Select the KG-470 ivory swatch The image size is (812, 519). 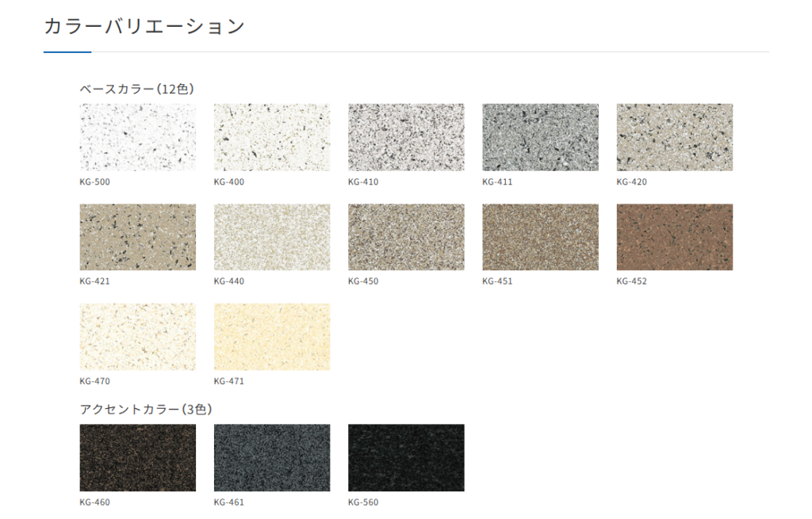click(x=137, y=337)
